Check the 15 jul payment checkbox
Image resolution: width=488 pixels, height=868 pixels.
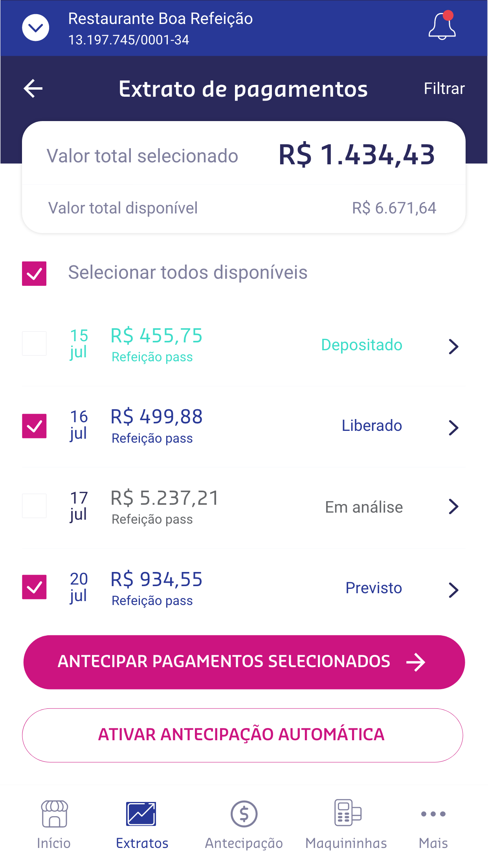34,344
